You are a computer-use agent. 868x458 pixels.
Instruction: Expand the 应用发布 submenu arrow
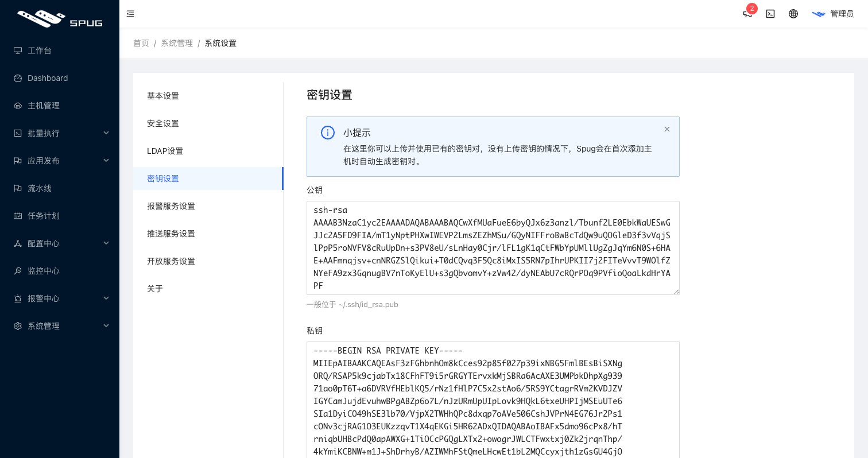(106, 161)
